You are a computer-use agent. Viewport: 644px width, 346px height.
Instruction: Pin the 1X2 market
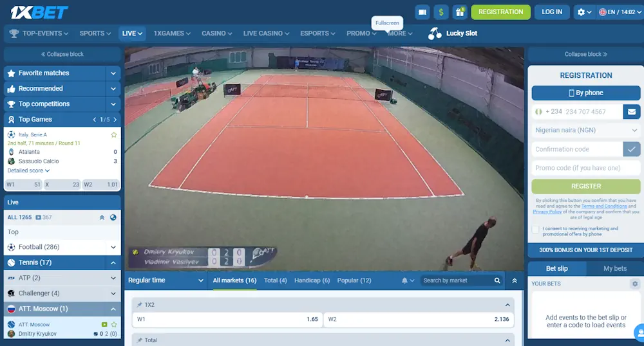(x=139, y=305)
